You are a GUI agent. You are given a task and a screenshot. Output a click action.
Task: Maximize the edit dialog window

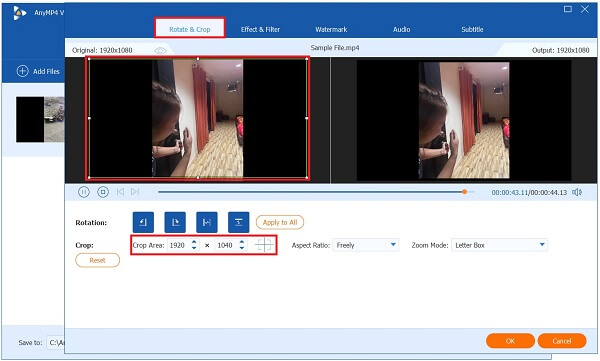[568, 9]
